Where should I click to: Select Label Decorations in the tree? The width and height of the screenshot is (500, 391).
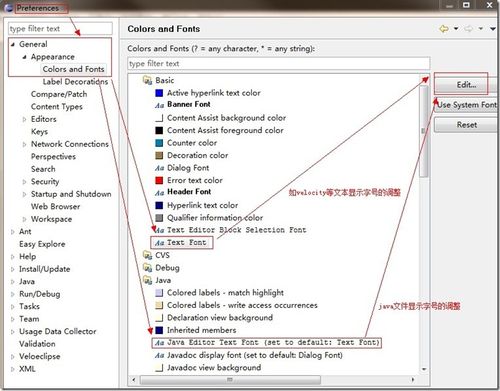tap(75, 82)
